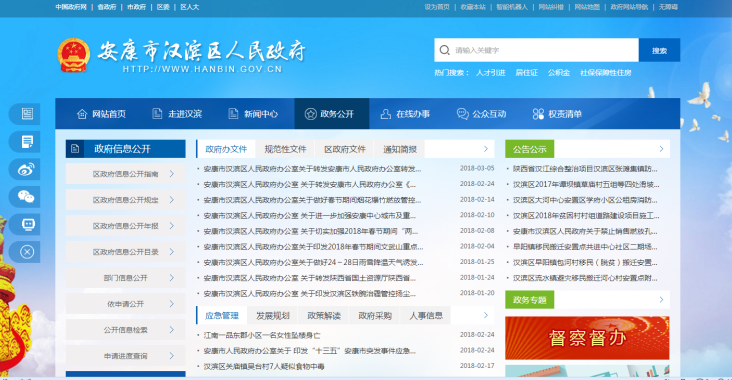Click more arrow in 应急管理 tab row

pyautogui.click(x=486, y=315)
